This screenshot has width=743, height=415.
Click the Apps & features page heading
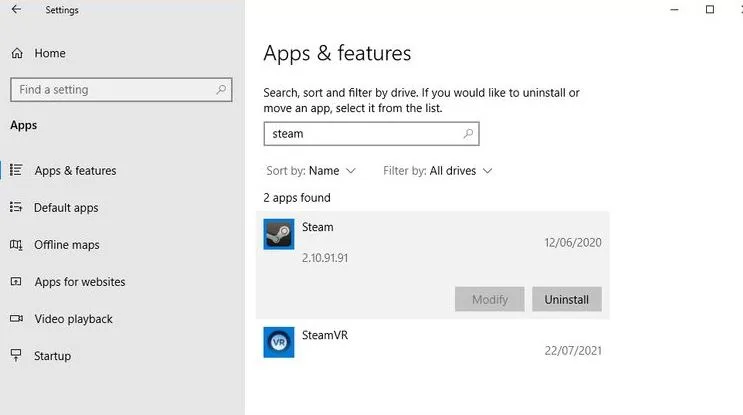337,53
